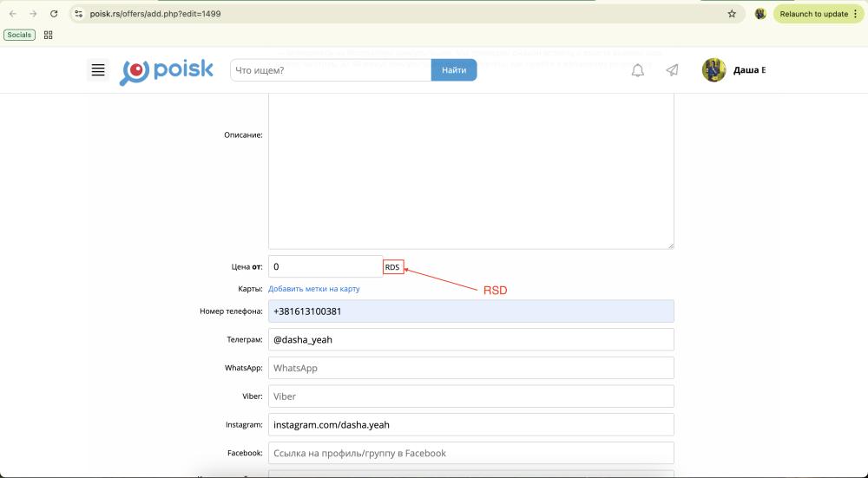The width and height of the screenshot is (868, 478).
Task: Click Relaunch to update button
Action: (x=818, y=14)
